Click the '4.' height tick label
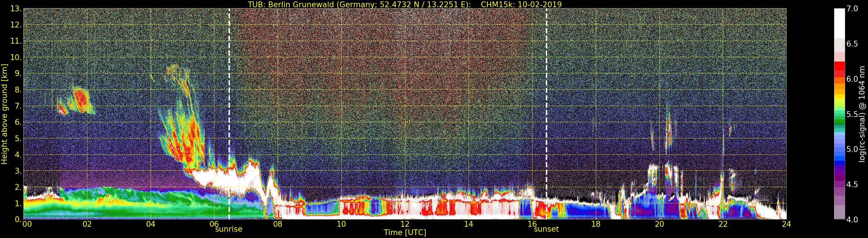 [18, 155]
